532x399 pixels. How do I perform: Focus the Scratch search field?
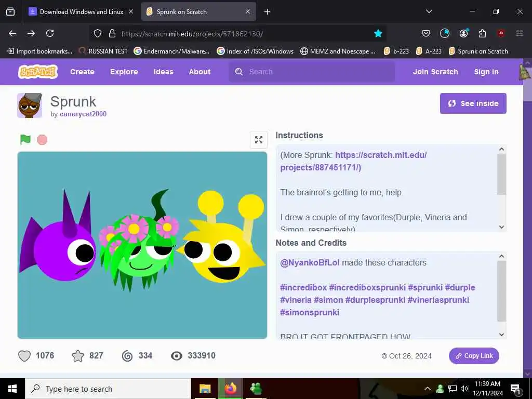[x=312, y=72]
